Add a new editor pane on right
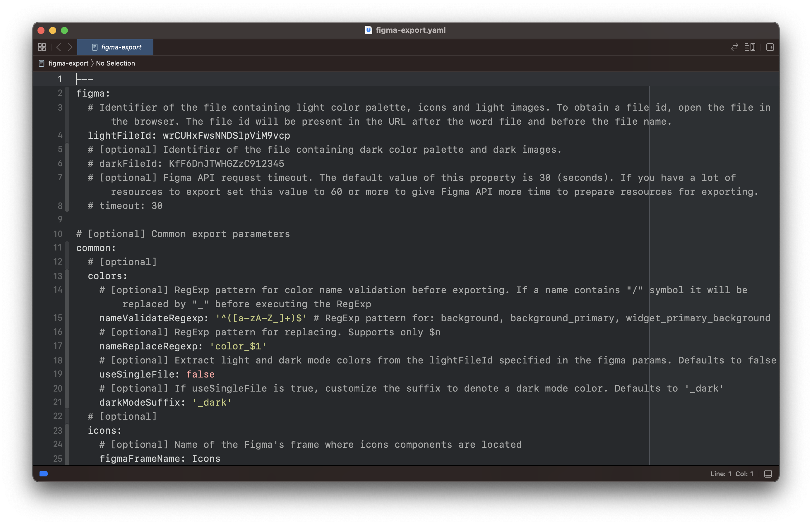The height and width of the screenshot is (525, 812). click(770, 47)
